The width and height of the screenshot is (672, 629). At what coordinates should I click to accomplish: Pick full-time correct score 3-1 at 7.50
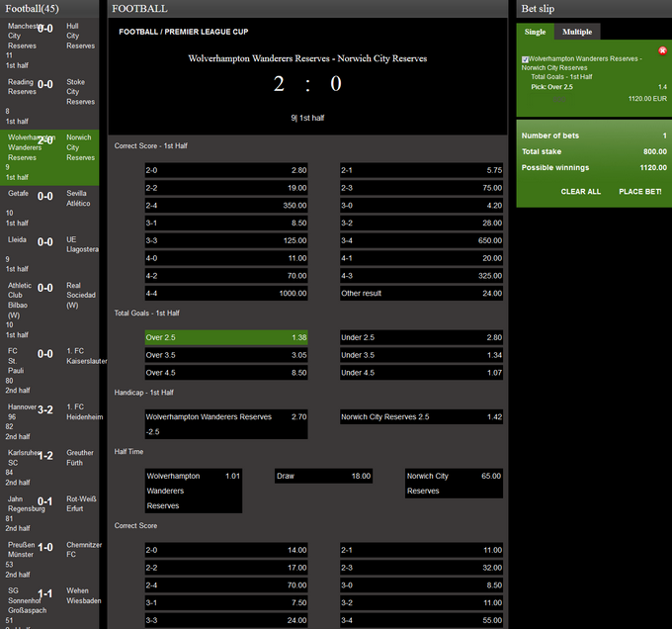click(x=226, y=603)
